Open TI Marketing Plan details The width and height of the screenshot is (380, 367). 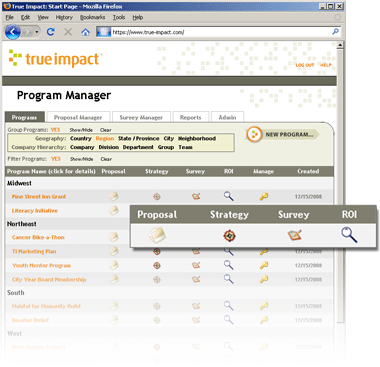(x=34, y=251)
